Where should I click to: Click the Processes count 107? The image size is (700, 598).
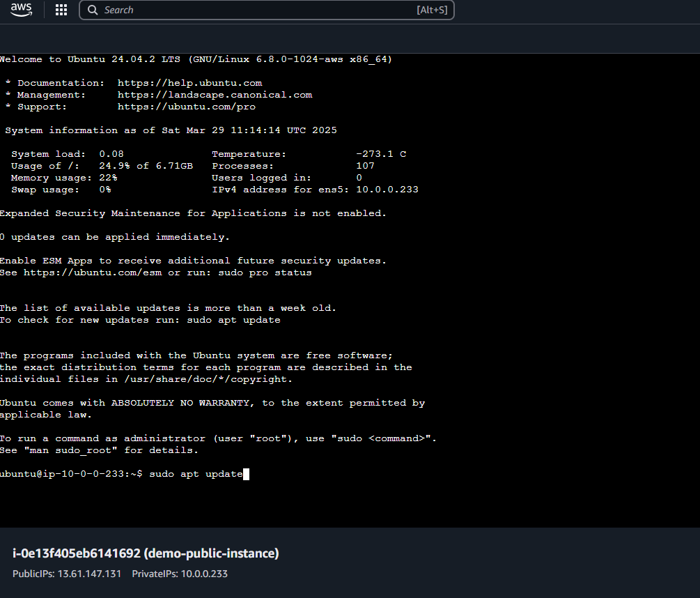coord(365,166)
